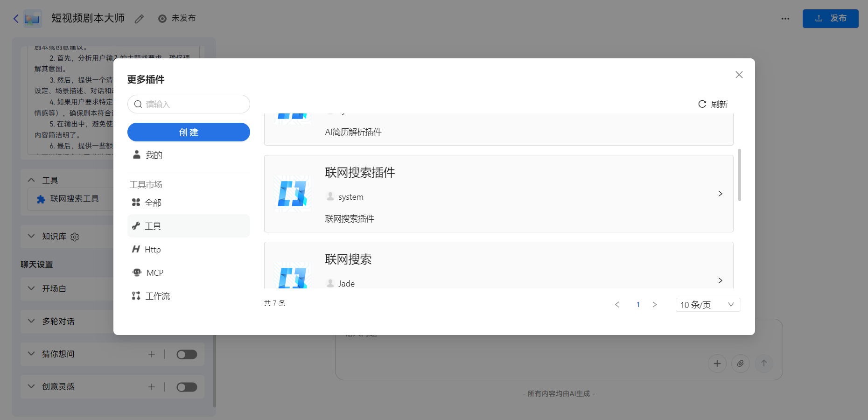Click the 请输入 plugin search field

coord(189,104)
